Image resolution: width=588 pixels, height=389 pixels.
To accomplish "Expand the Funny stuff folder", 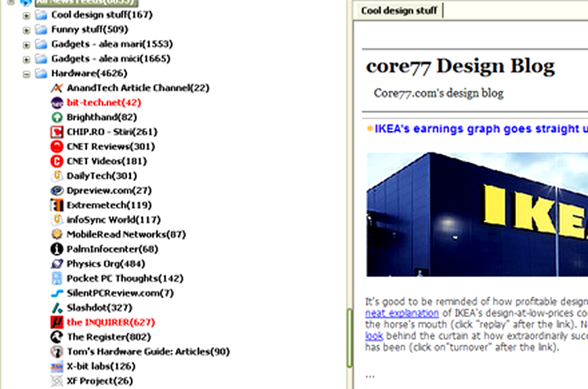I will tap(26, 30).
